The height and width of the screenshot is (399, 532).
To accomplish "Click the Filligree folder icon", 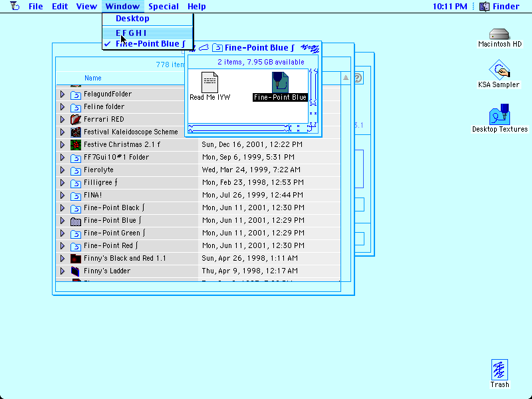I will [x=76, y=183].
